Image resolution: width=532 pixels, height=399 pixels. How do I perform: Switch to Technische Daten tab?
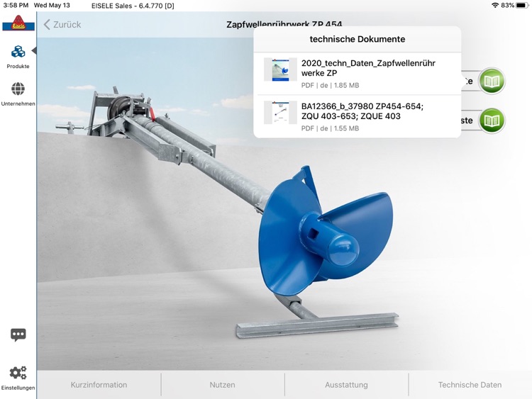pos(470,385)
